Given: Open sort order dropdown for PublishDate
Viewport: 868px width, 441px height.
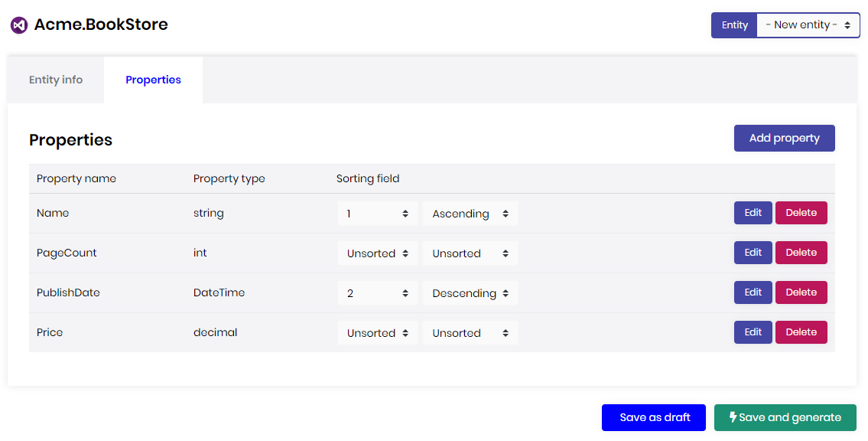Looking at the screenshot, I should coord(378,293).
